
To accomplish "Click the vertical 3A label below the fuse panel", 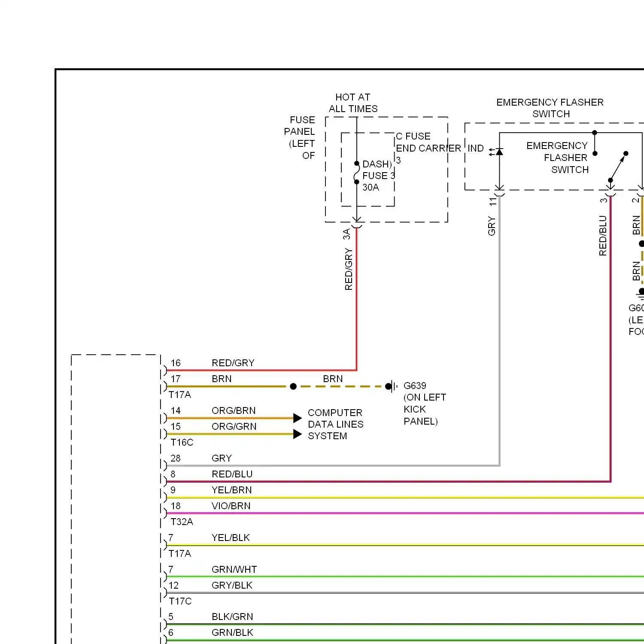I will coord(346,234).
